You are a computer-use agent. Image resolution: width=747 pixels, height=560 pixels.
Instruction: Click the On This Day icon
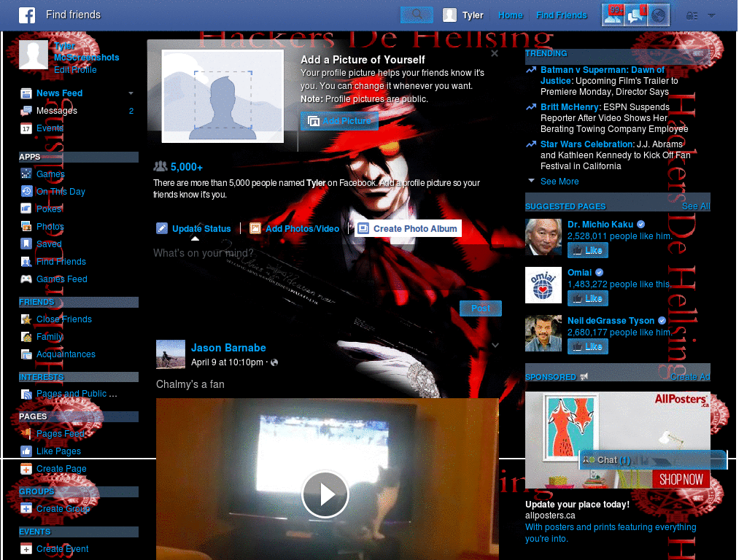[26, 192]
